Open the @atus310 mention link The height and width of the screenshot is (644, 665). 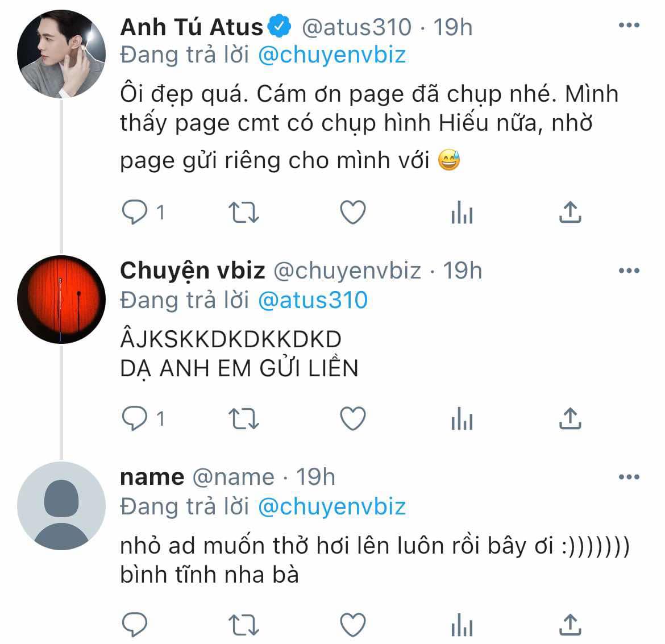click(x=313, y=300)
